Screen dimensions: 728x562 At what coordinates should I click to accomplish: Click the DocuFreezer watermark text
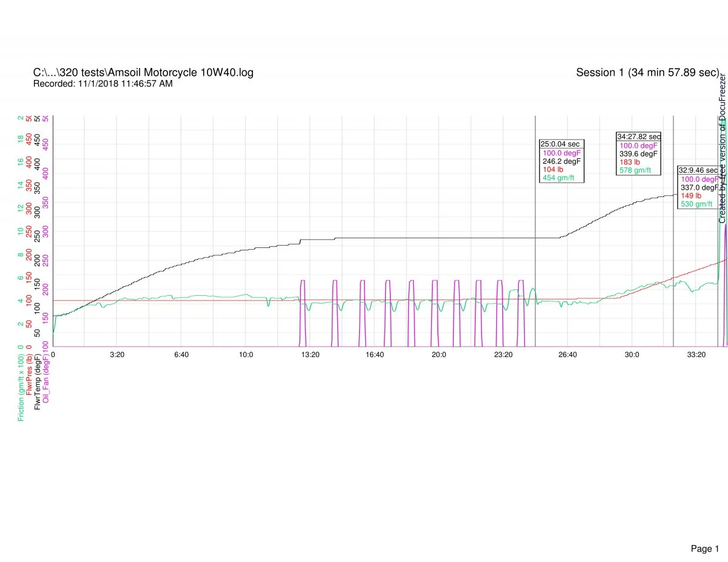[722, 149]
